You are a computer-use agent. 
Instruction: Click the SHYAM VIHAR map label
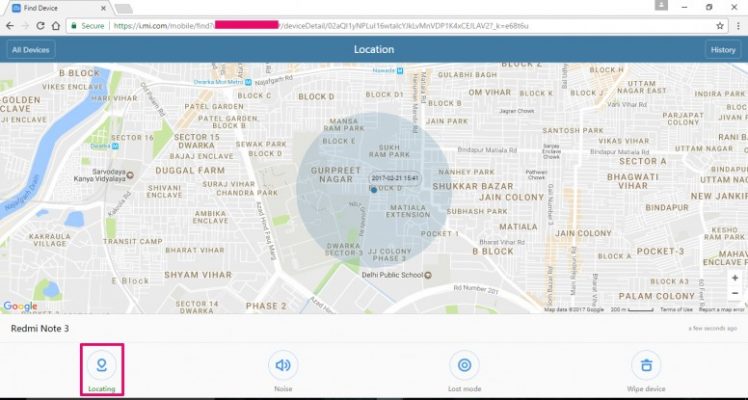pos(198,275)
